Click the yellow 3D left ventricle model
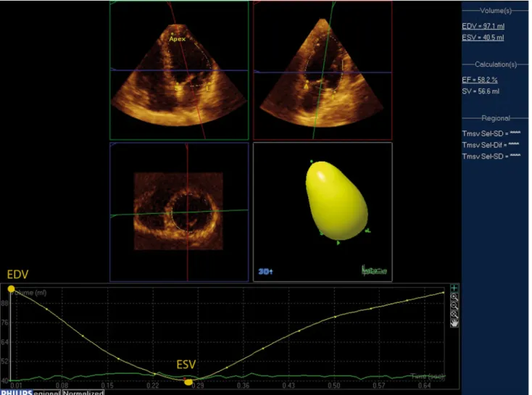532x395 pixels. click(x=336, y=201)
